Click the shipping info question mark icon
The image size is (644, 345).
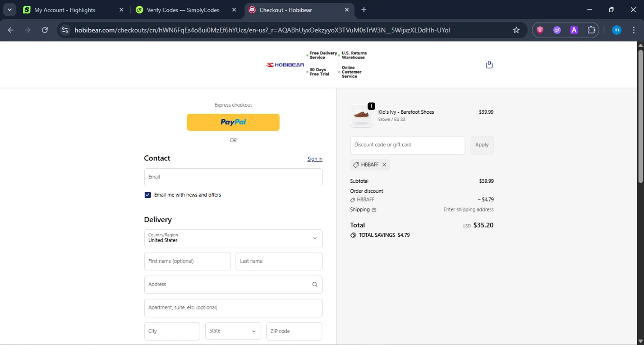pyautogui.click(x=374, y=210)
